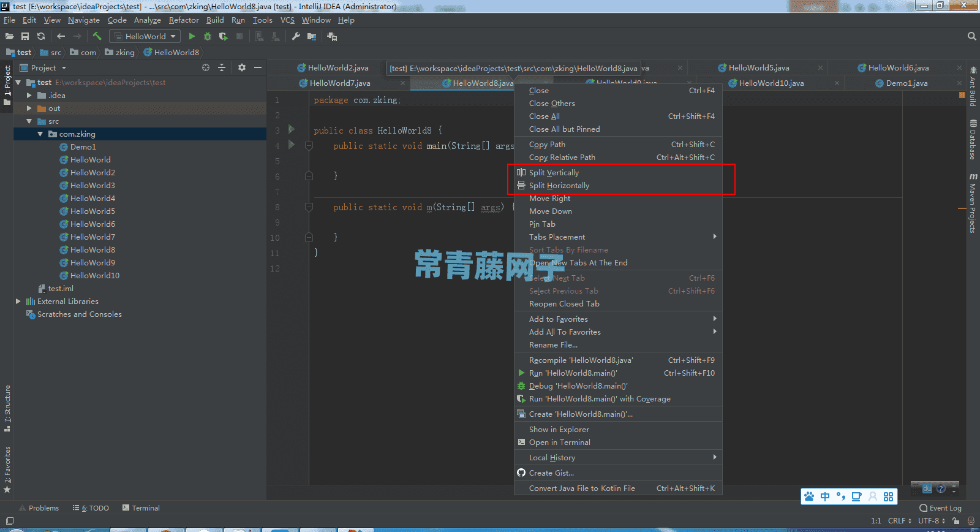980x532 pixels.
Task: Choose Split Horizontally from context menu
Action: coord(618,186)
